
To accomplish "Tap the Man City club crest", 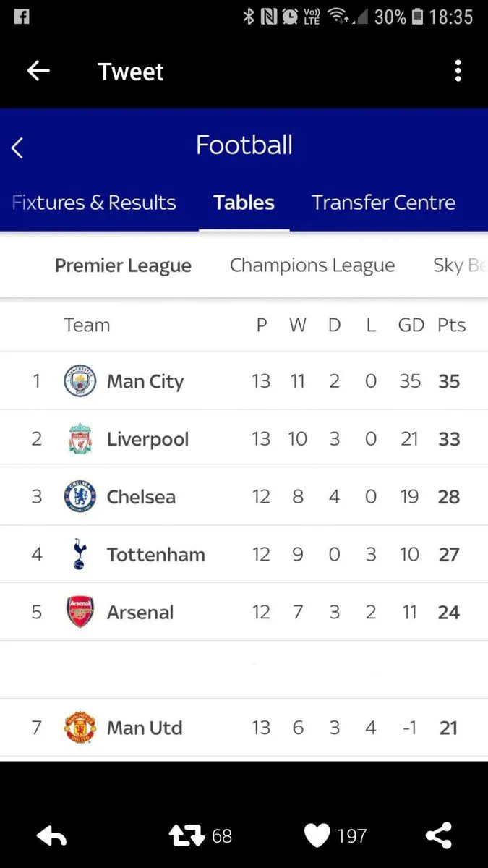I will [x=80, y=381].
